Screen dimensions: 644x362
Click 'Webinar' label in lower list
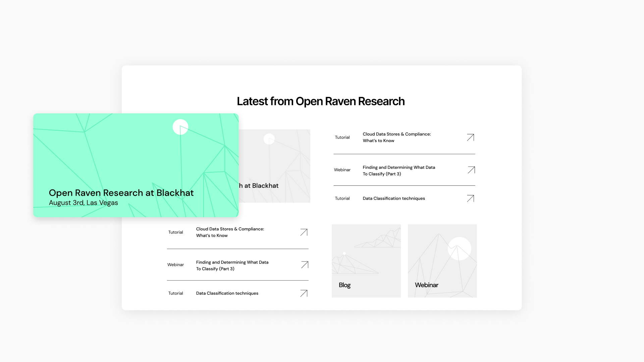pos(175,265)
